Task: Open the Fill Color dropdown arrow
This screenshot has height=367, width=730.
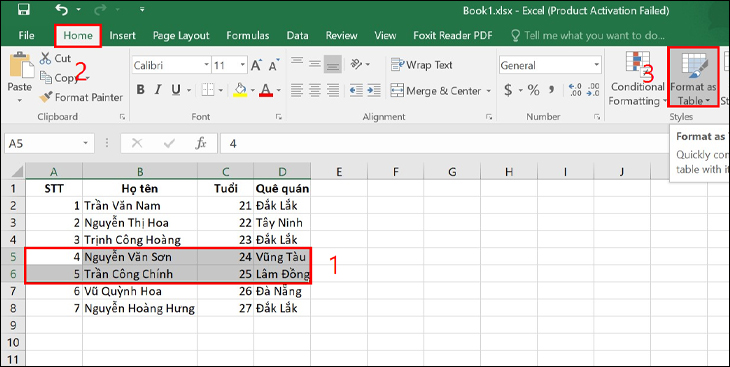Action: pyautogui.click(x=253, y=90)
